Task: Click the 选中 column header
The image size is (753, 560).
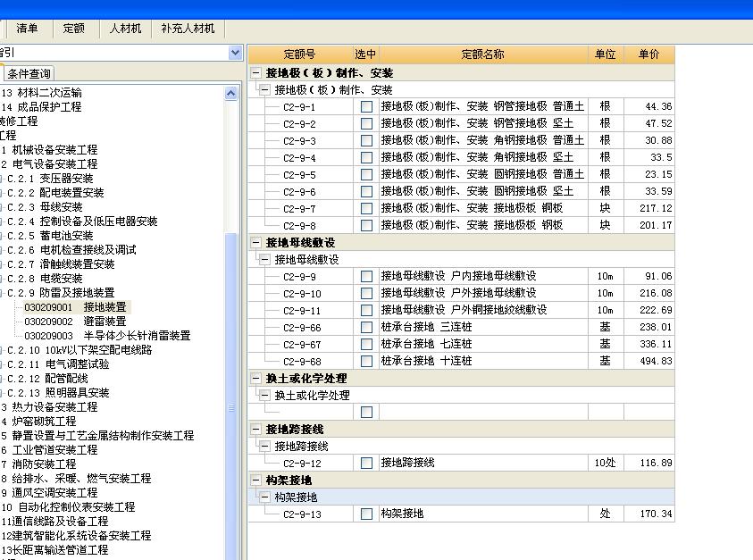Action: coord(365,54)
